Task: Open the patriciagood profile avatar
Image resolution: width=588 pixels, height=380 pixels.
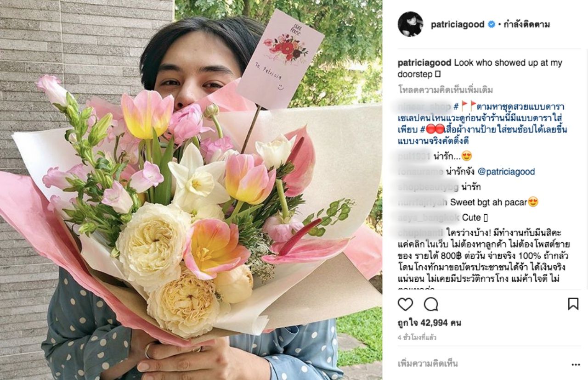Action: tap(410, 24)
